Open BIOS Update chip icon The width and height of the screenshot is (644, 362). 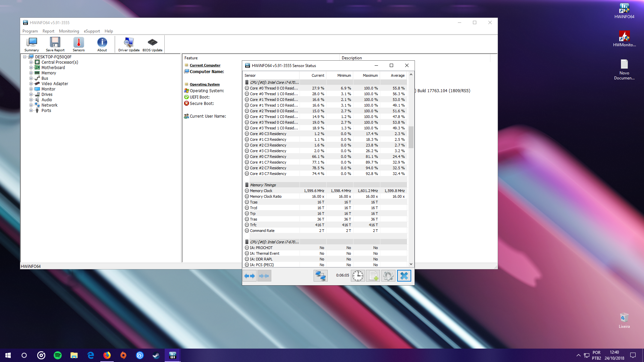point(152,44)
